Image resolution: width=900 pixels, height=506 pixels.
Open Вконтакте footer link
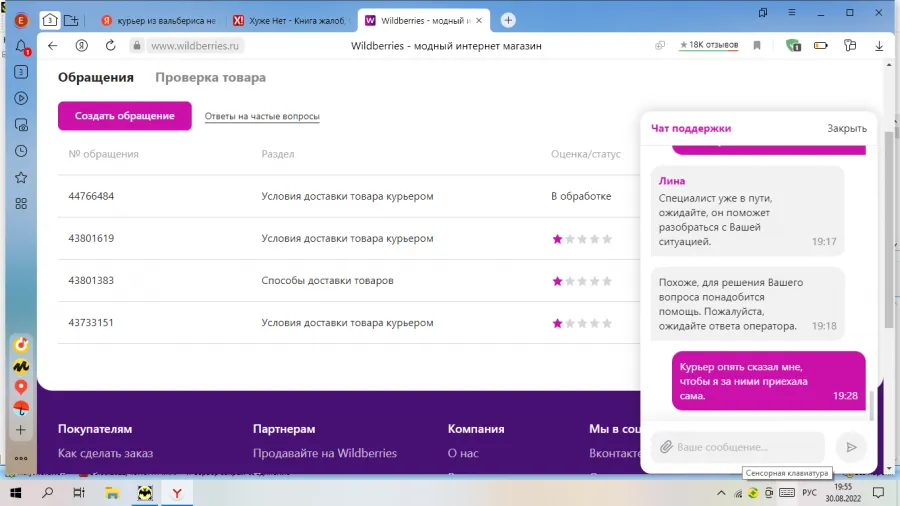[615, 453]
